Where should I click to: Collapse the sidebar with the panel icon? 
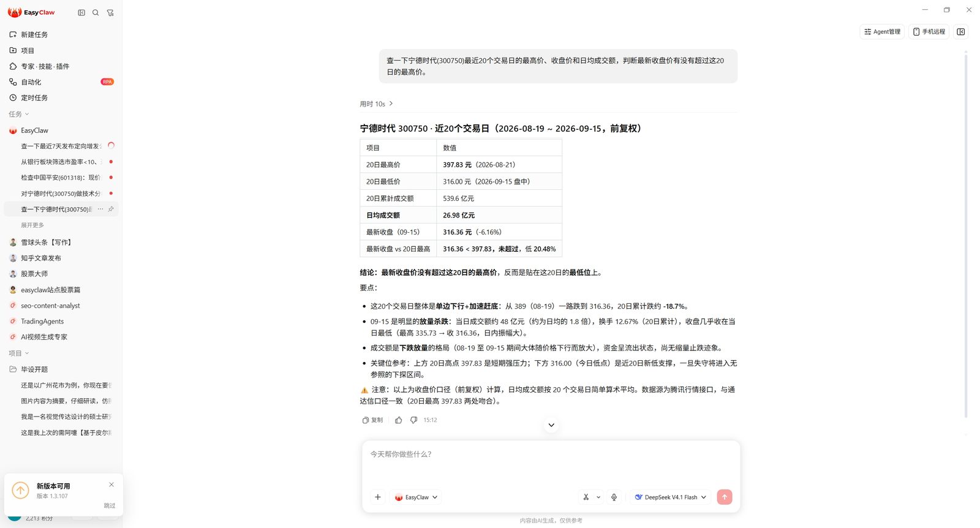point(81,12)
